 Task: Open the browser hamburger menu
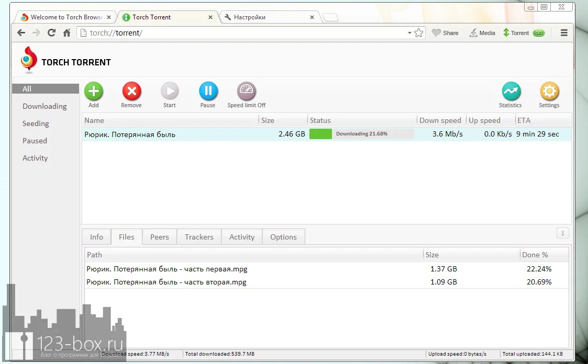coord(563,33)
